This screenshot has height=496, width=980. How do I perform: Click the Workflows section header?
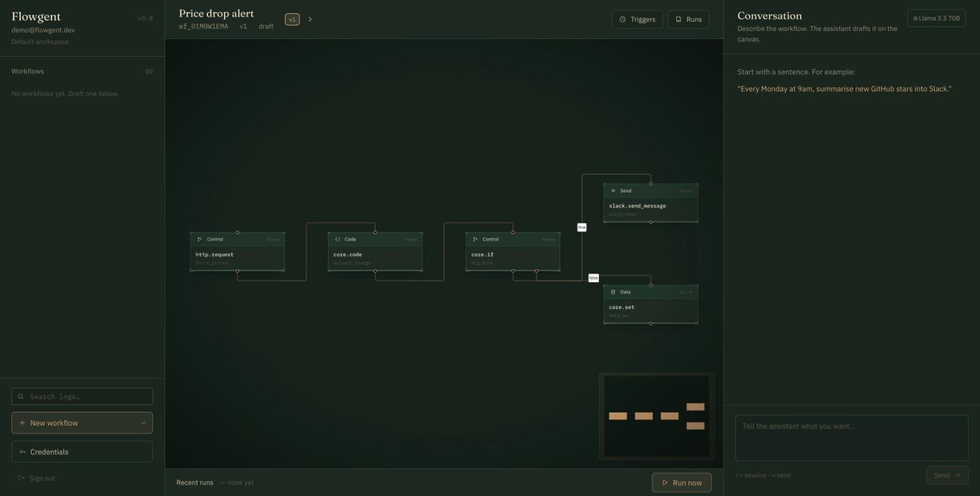click(x=28, y=71)
